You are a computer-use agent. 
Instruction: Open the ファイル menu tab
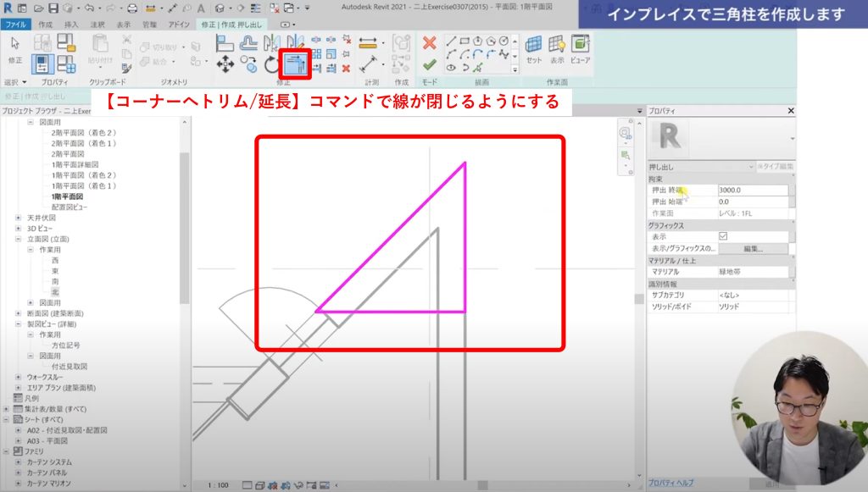point(16,25)
